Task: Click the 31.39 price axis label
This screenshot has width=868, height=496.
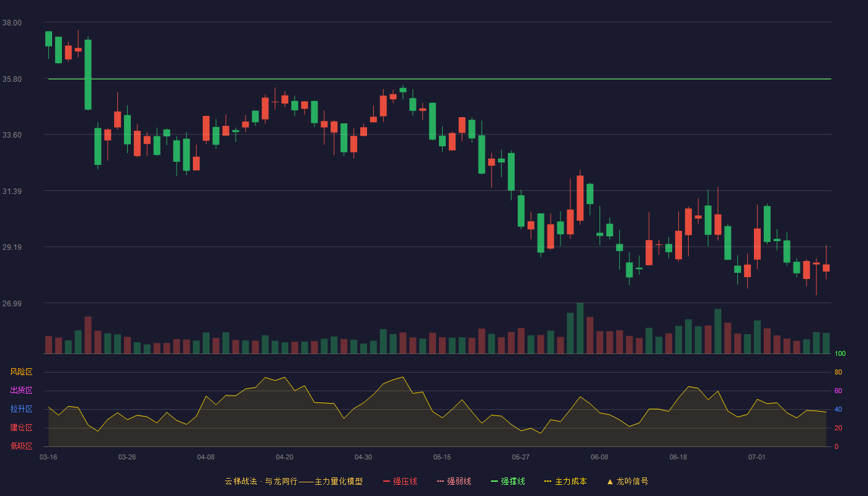Action: pos(12,192)
